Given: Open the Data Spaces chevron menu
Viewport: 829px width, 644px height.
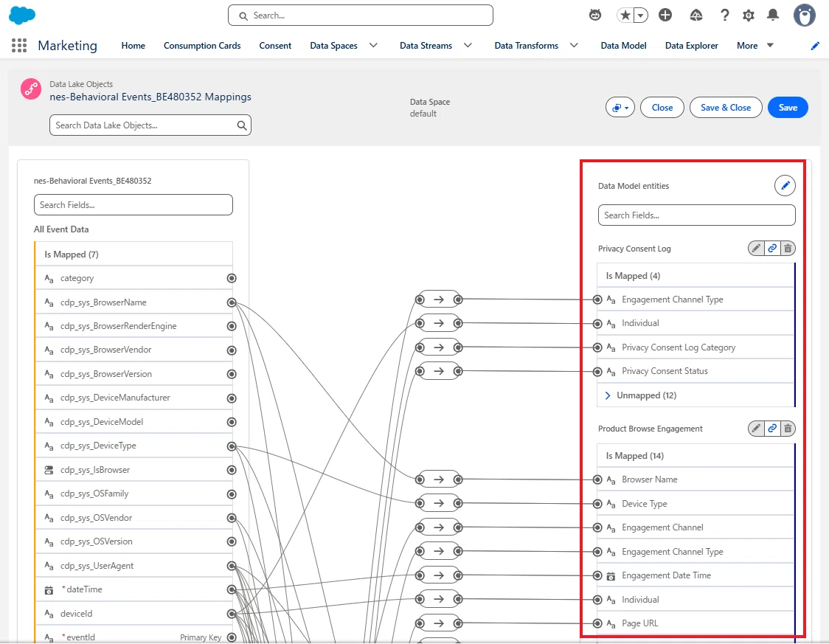Looking at the screenshot, I should (373, 46).
